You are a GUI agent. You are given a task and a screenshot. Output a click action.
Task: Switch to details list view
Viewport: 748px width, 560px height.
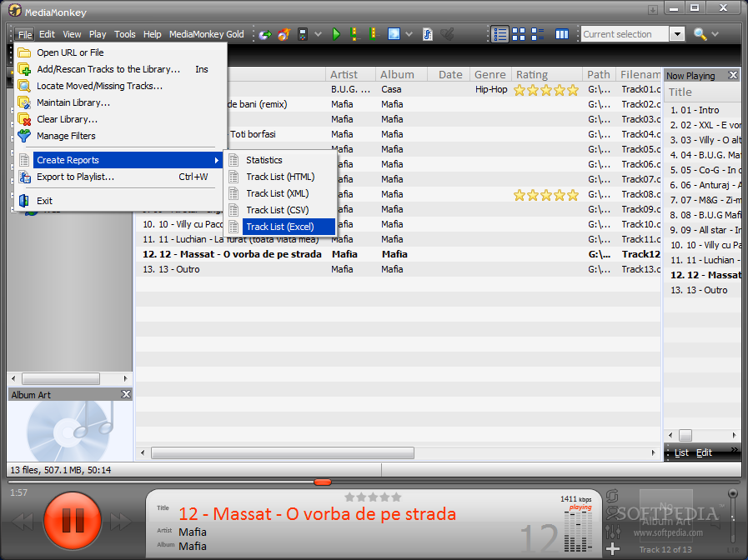[x=500, y=34]
